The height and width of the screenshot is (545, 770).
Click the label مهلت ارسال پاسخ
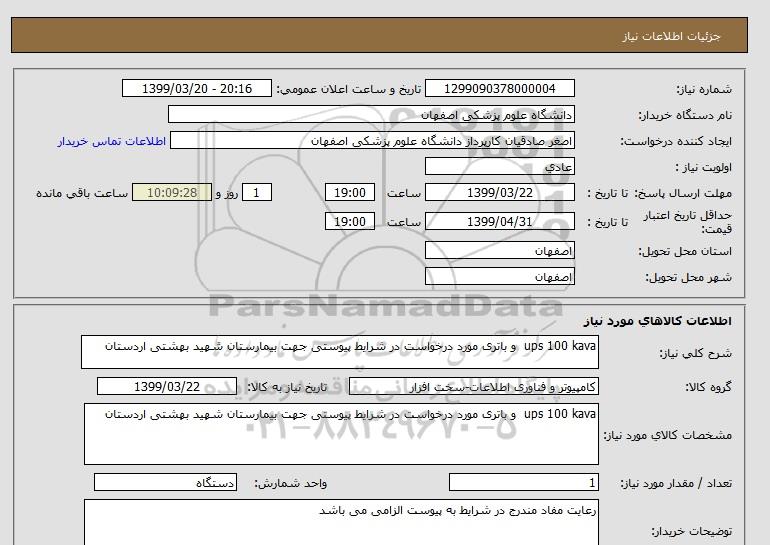tap(683, 193)
